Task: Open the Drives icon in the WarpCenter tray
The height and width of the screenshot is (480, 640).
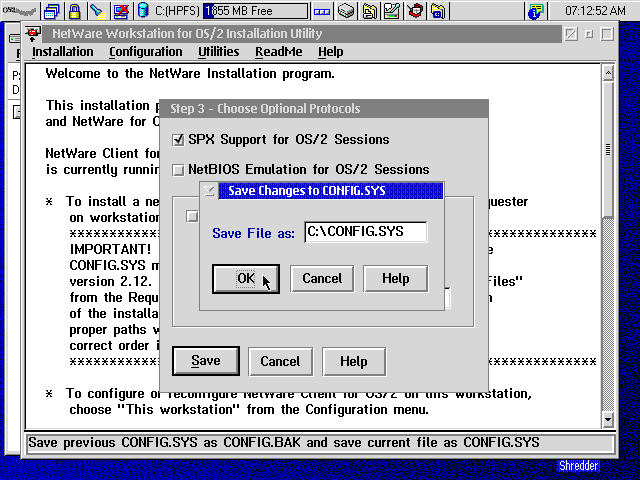Action: 346,11
